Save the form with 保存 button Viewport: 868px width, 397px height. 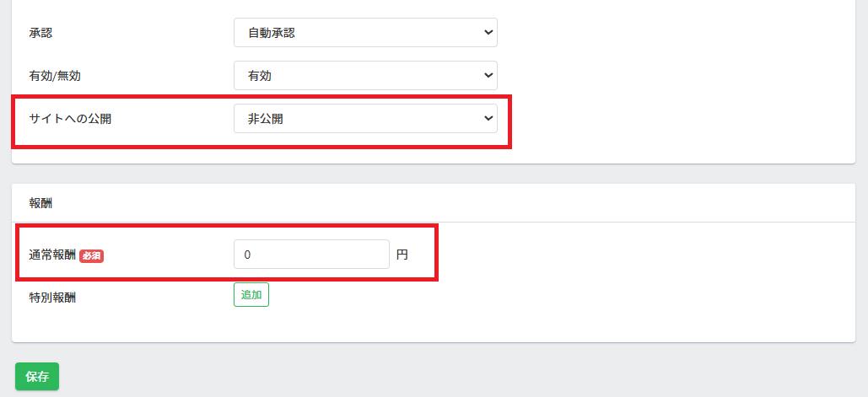click(37, 377)
